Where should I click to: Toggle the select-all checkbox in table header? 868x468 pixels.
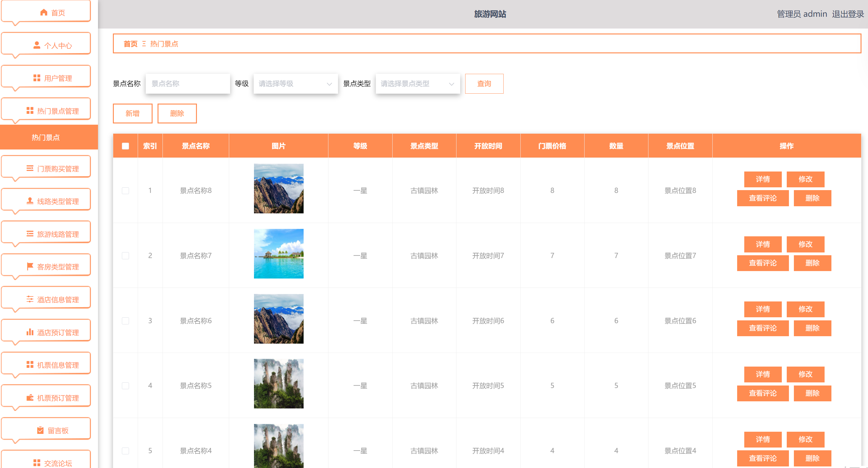pos(125,146)
